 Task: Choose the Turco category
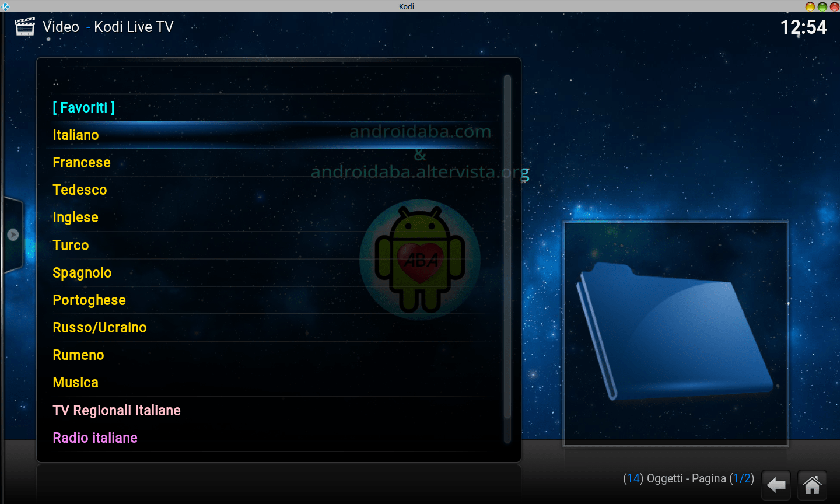coord(71,246)
